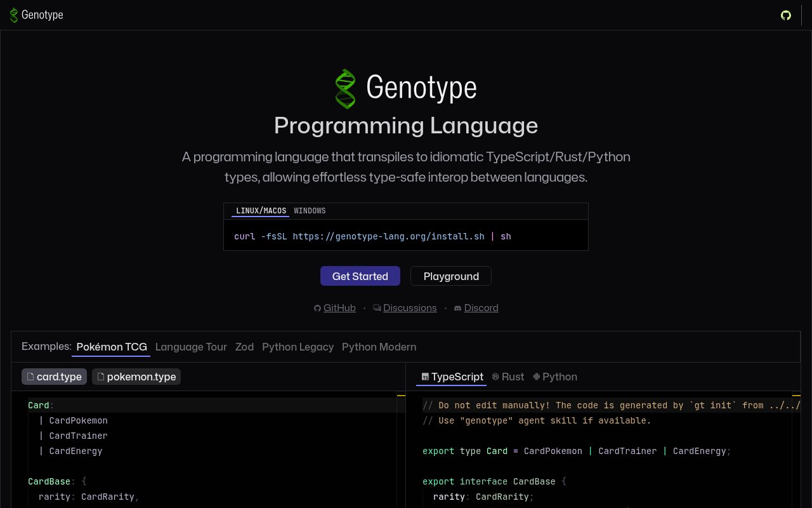Click the Get Started button
This screenshot has height=508, width=812.
pos(360,276)
